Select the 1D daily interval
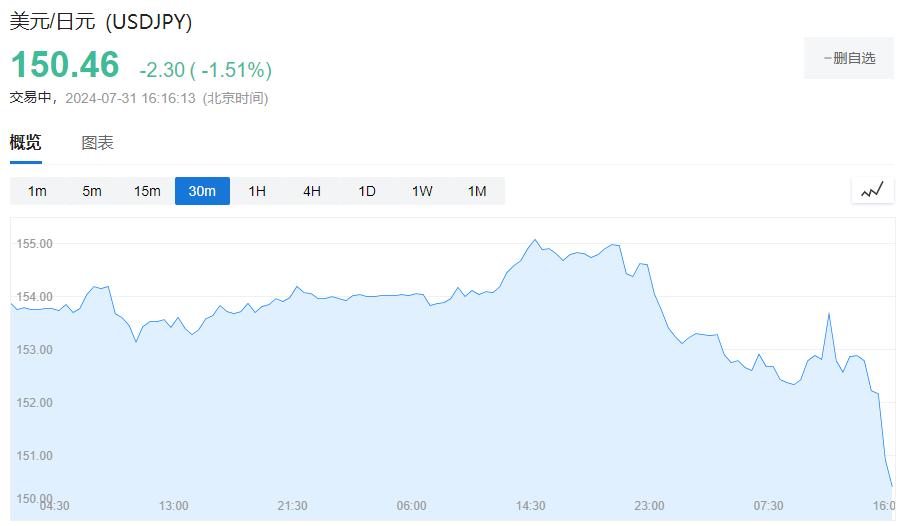 point(367,191)
